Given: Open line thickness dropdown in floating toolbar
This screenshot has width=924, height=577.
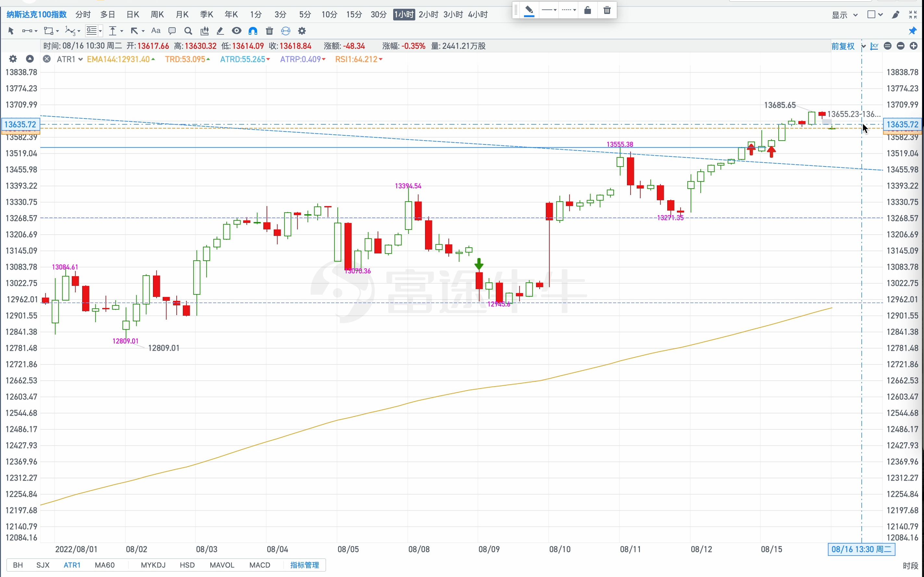Looking at the screenshot, I should point(549,10).
